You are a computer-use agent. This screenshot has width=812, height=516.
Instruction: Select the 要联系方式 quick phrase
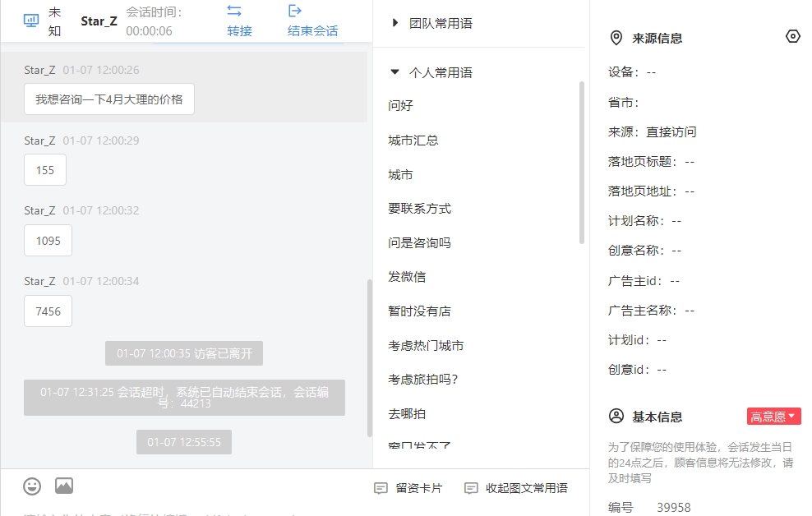(x=419, y=209)
